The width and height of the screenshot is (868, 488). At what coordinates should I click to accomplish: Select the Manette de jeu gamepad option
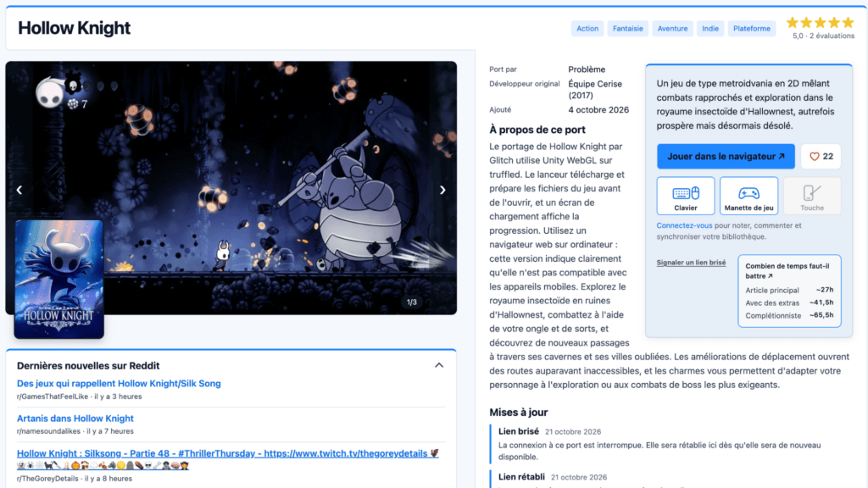[748, 196]
